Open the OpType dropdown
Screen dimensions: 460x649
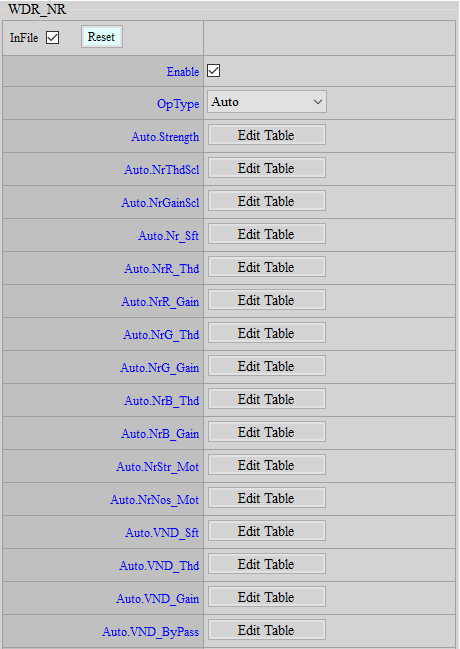click(x=267, y=102)
